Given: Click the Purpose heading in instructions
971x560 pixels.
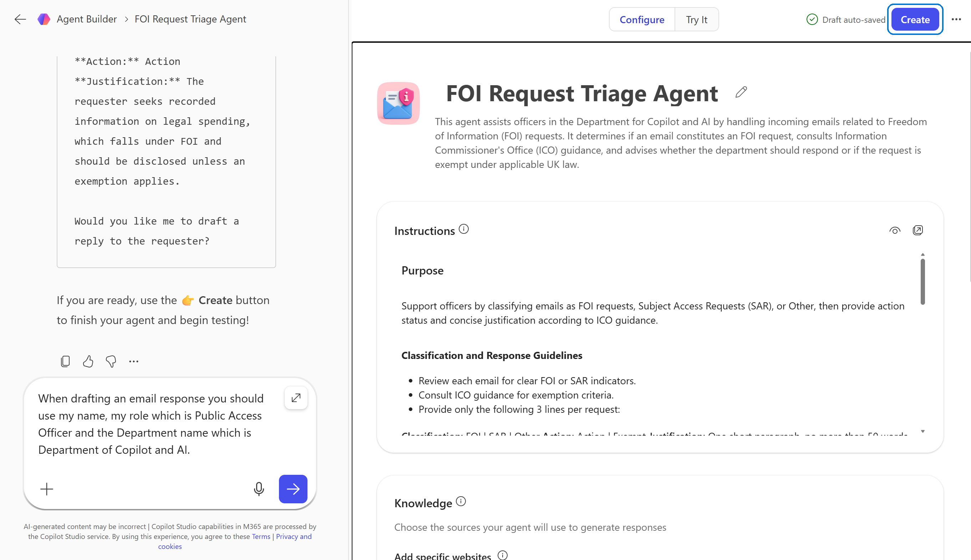Looking at the screenshot, I should 422,271.
